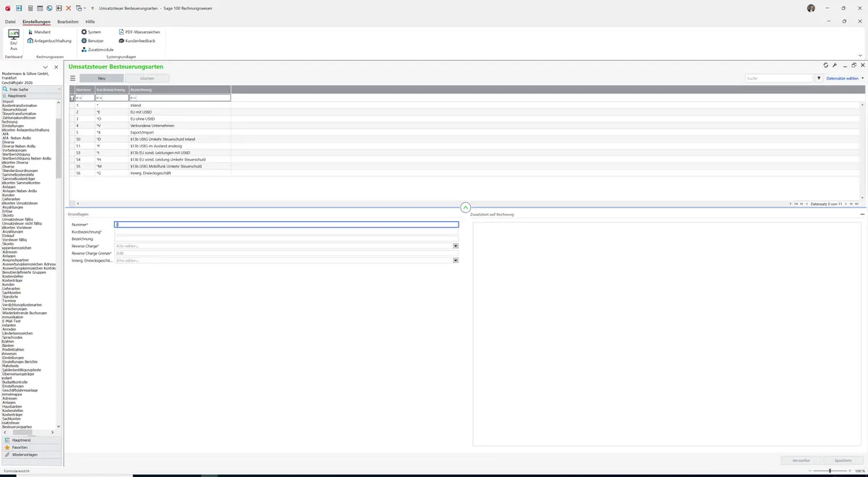Viewport: 868px width, 477px height.
Task: Collapse the detail pane with the green chevron
Action: tap(466, 208)
